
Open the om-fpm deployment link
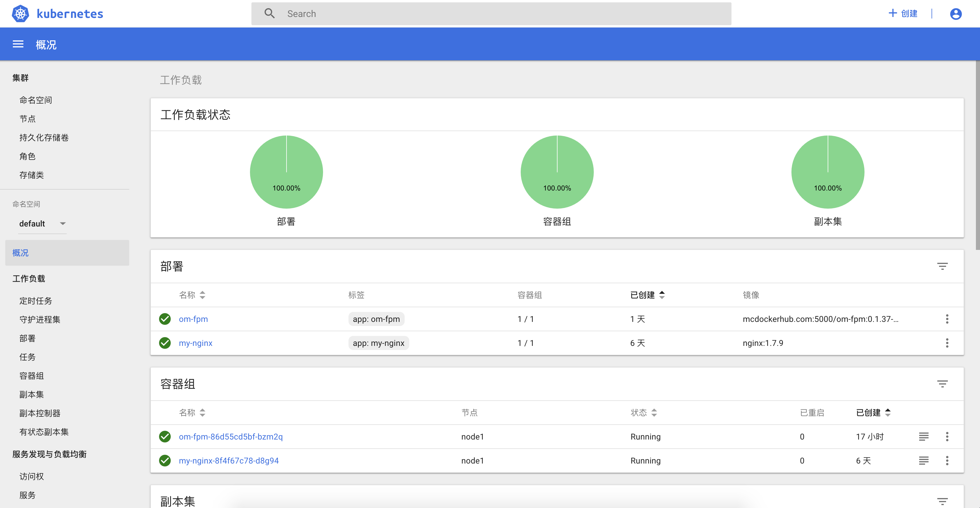pos(193,319)
